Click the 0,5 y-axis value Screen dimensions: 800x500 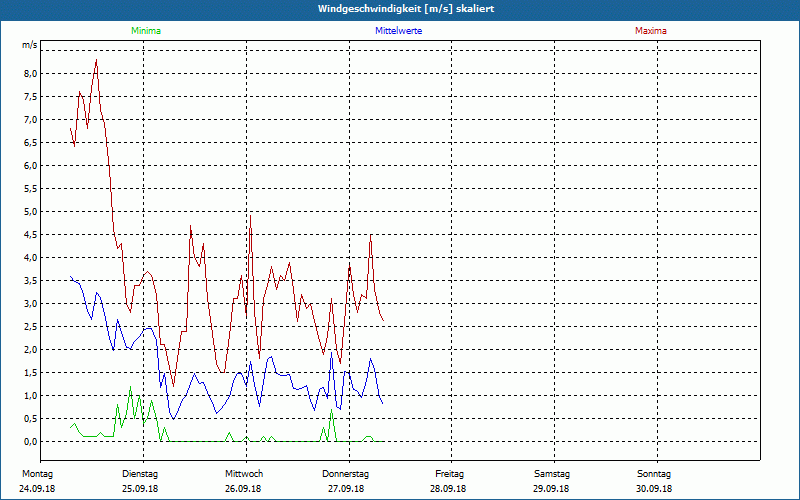click(x=31, y=418)
